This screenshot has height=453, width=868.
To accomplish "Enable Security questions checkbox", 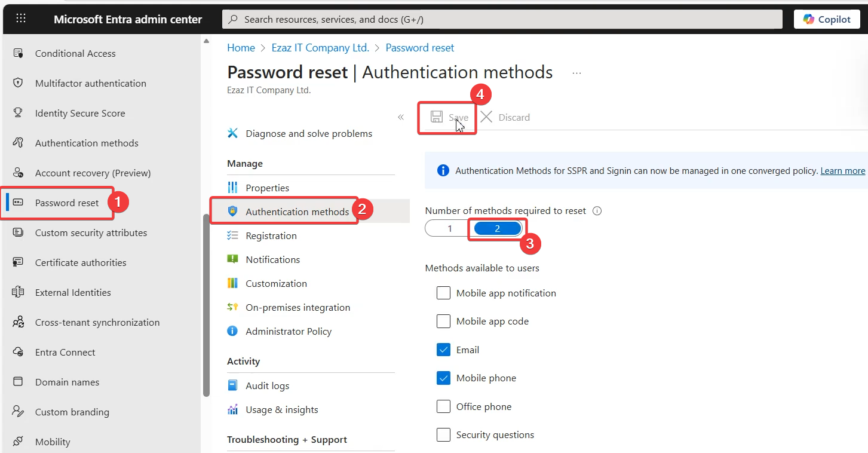I will point(443,434).
